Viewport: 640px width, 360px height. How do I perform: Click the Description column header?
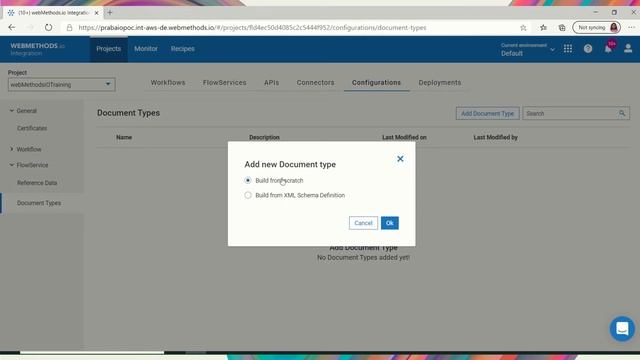(x=264, y=137)
